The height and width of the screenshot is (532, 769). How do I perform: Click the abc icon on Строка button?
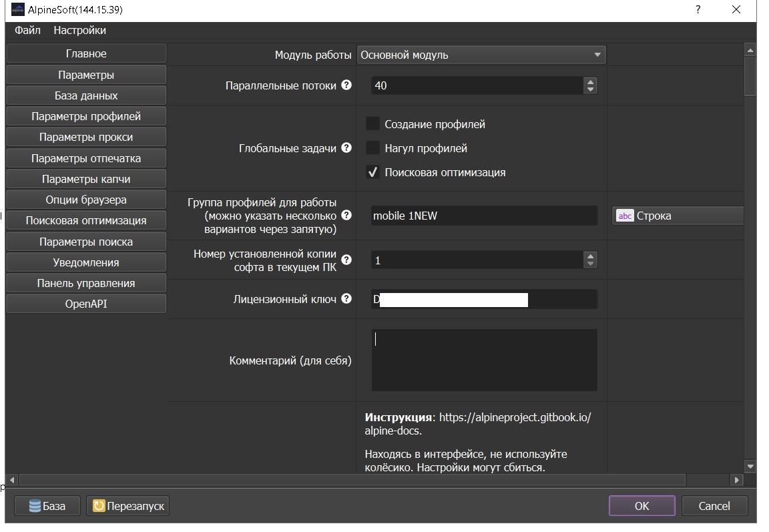625,216
